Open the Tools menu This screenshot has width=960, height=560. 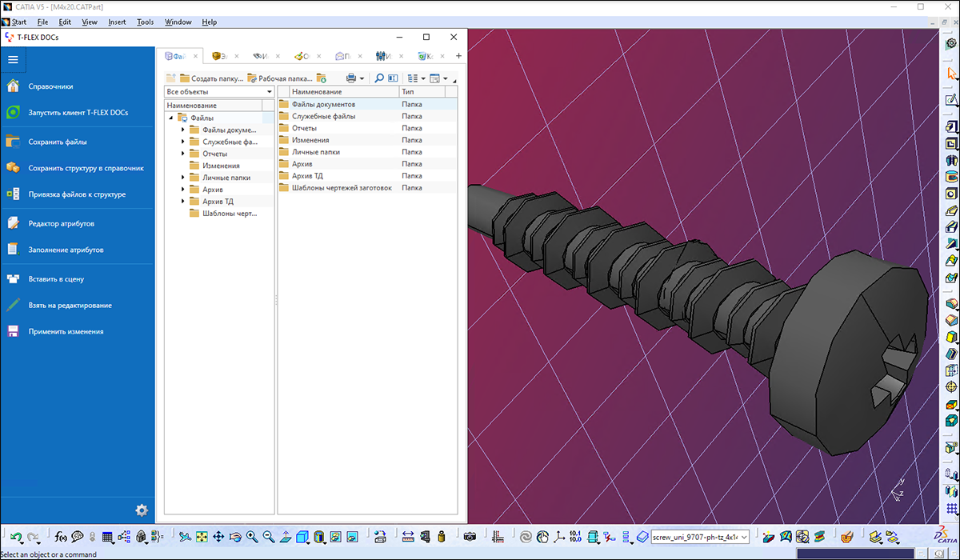(x=145, y=22)
